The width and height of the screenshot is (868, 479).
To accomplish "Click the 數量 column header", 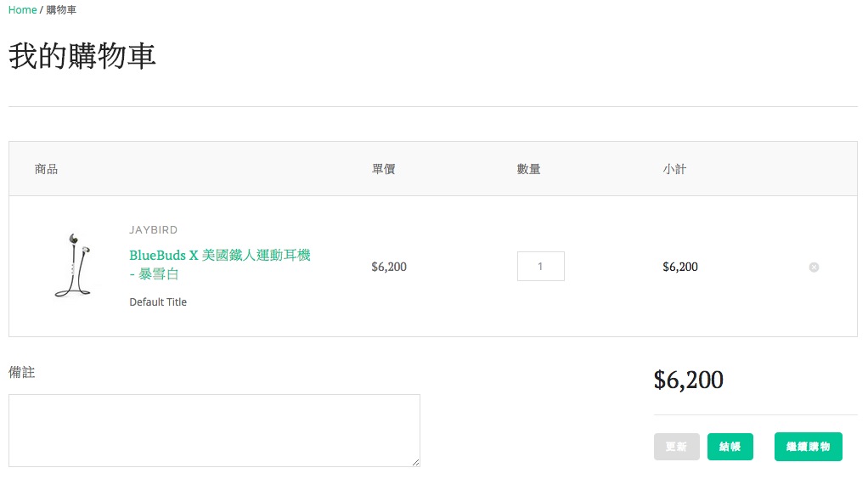I will tap(528, 169).
